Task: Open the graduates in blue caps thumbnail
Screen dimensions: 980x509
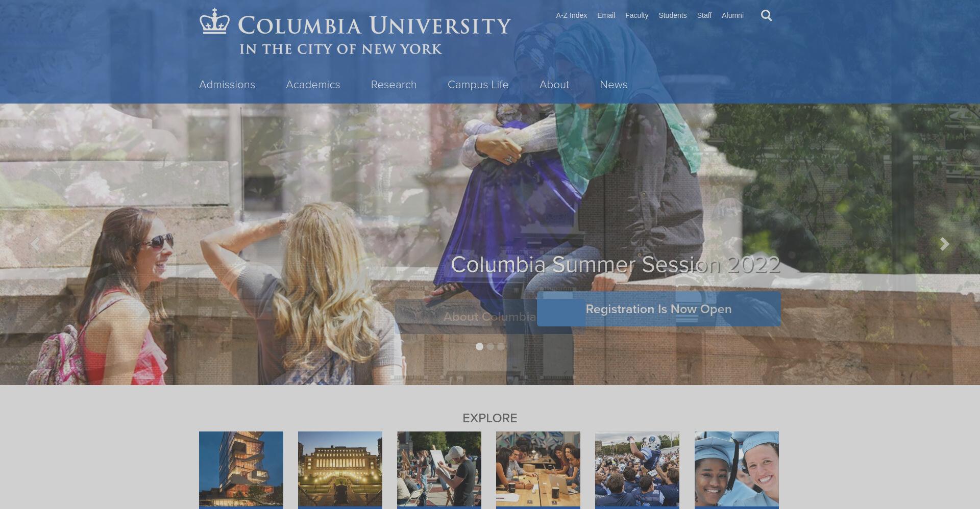Action: tap(737, 470)
